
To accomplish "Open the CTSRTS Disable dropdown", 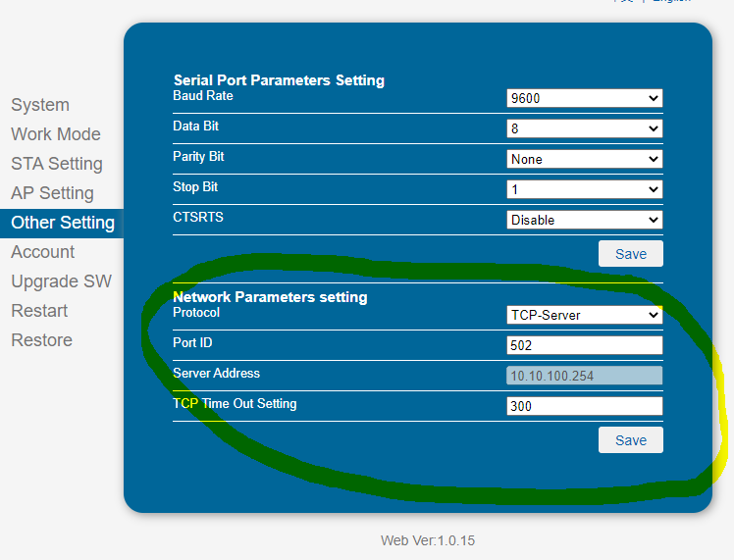I will click(x=584, y=220).
